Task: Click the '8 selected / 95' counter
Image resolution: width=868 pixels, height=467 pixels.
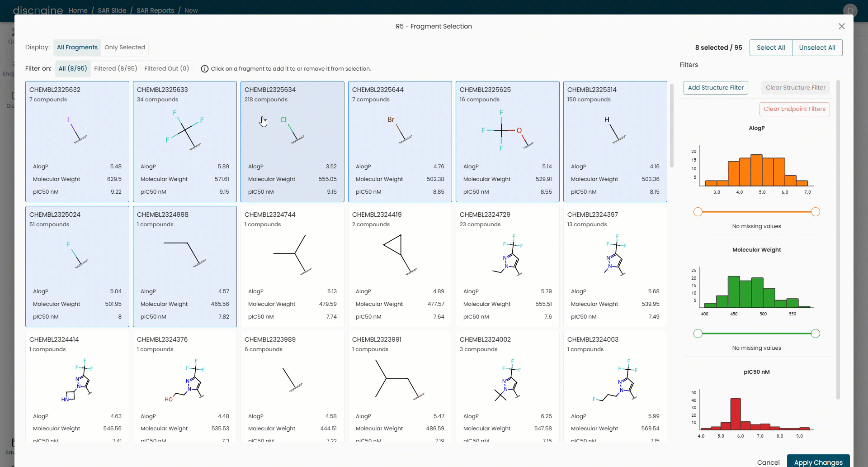Action: pos(718,48)
